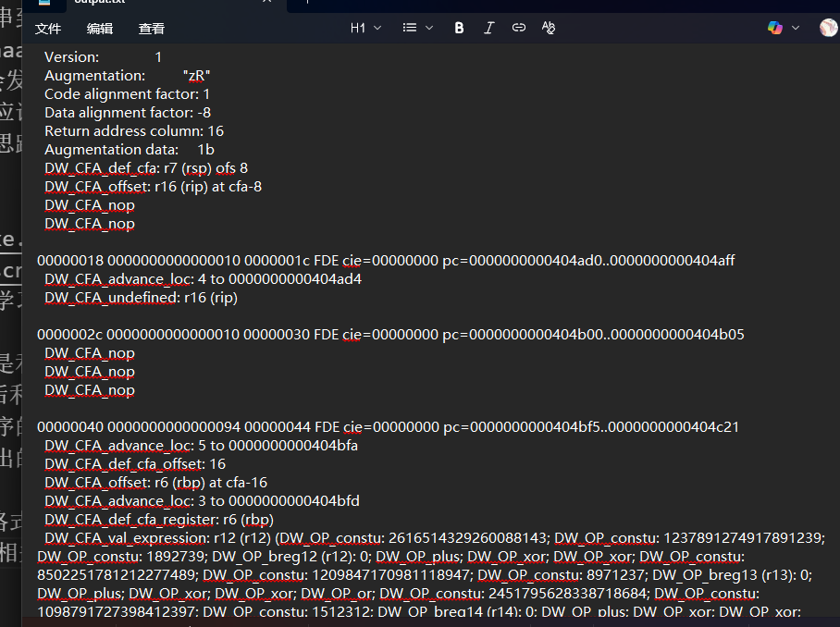The width and height of the screenshot is (840, 627).
Task: Click the FDE line starting 00000018
Action: tap(386, 261)
